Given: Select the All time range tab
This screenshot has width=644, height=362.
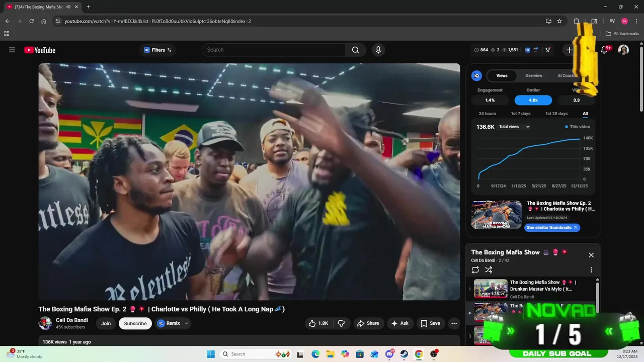Looking at the screenshot, I should pyautogui.click(x=585, y=114).
